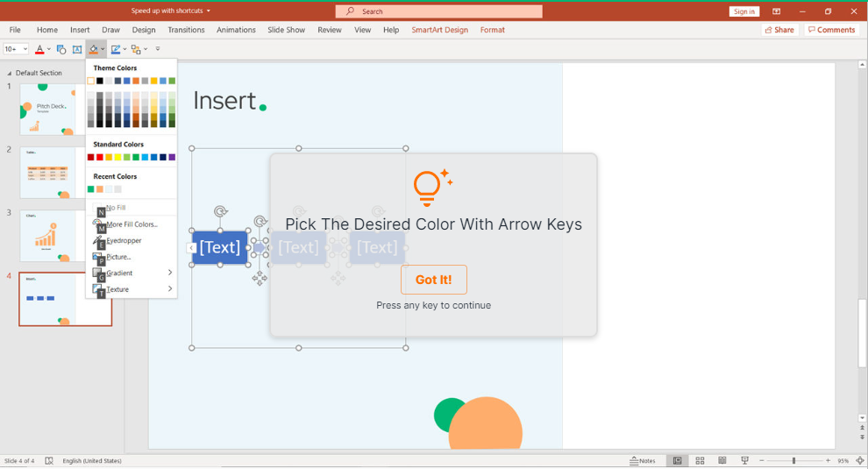Click the Ribbon Display Options icon
The height and width of the screenshot is (469, 868).
point(776,11)
